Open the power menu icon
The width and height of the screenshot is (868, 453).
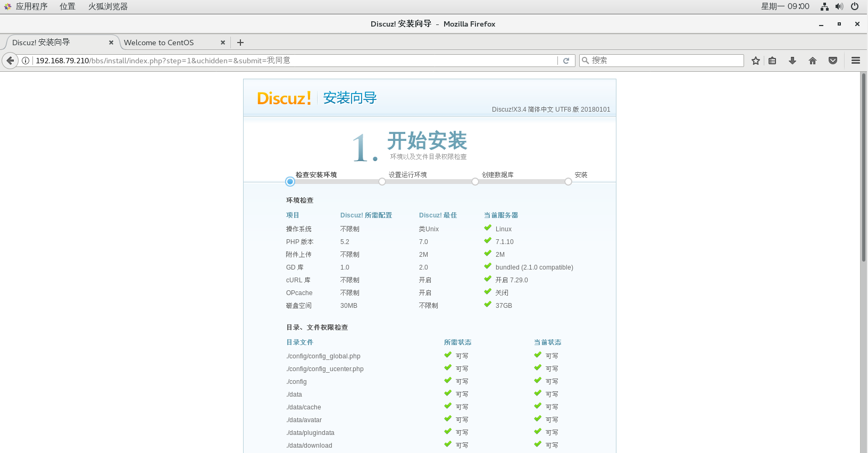855,6
